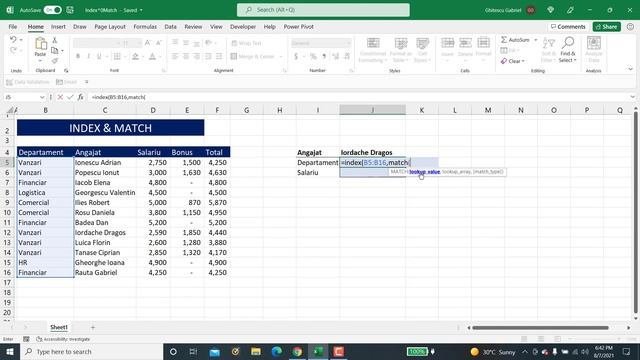The height and width of the screenshot is (360, 640).
Task: Switch to the Data tab
Action: [171, 27]
